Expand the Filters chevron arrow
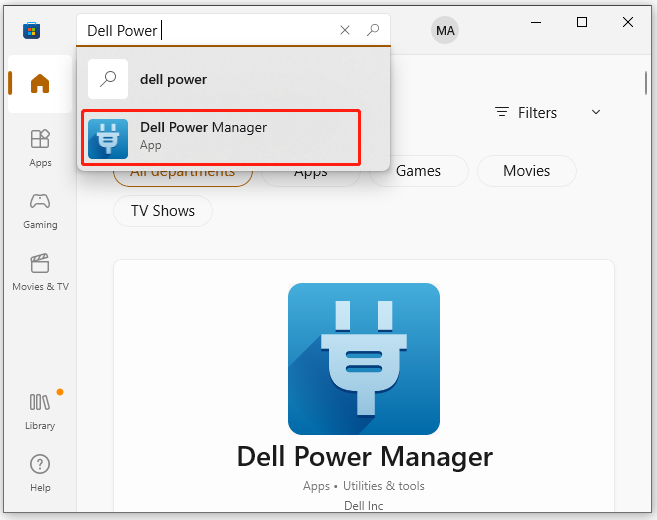The image size is (657, 520). click(596, 112)
